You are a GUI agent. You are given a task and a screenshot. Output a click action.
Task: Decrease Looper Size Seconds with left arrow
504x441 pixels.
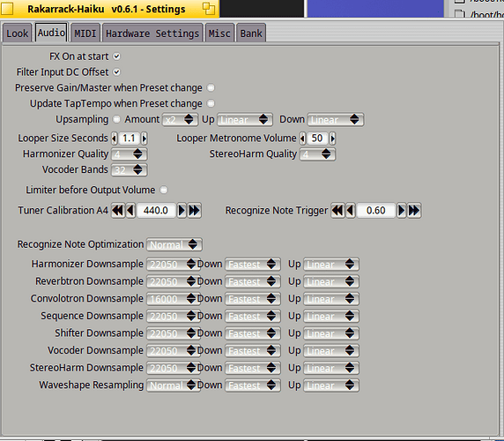(115, 138)
